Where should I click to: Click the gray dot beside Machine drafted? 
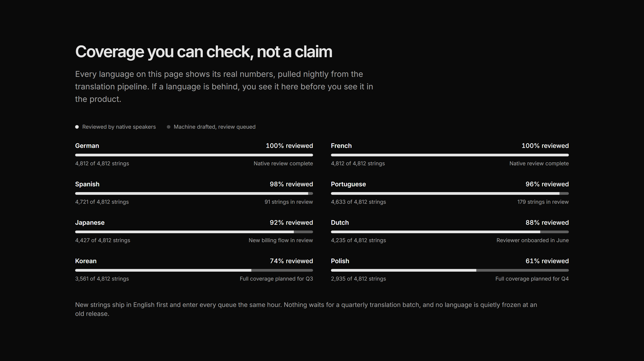coord(169,127)
